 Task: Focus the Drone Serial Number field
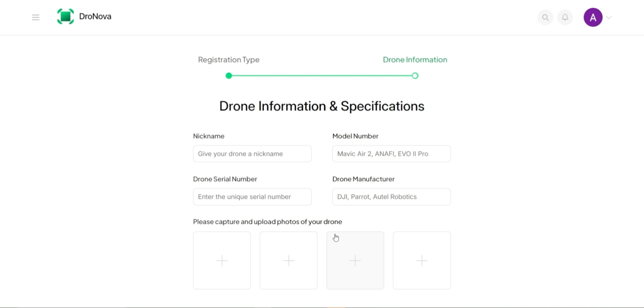[x=252, y=197]
